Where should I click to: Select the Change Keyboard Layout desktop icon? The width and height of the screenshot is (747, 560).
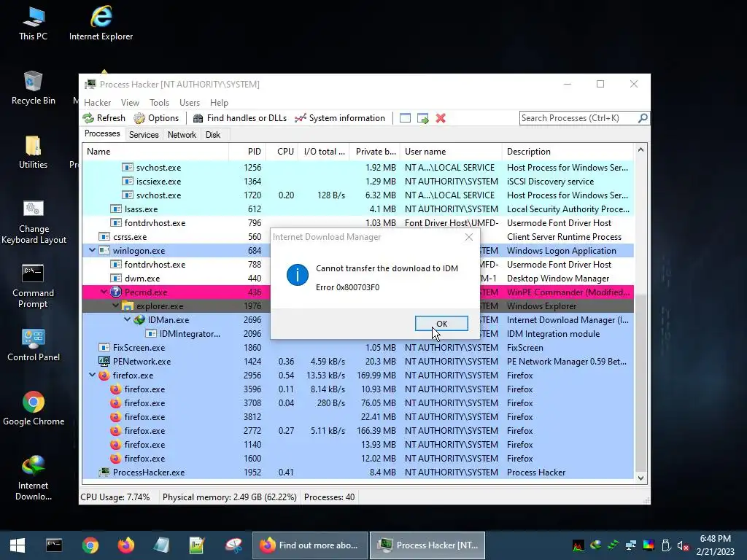tap(34, 222)
